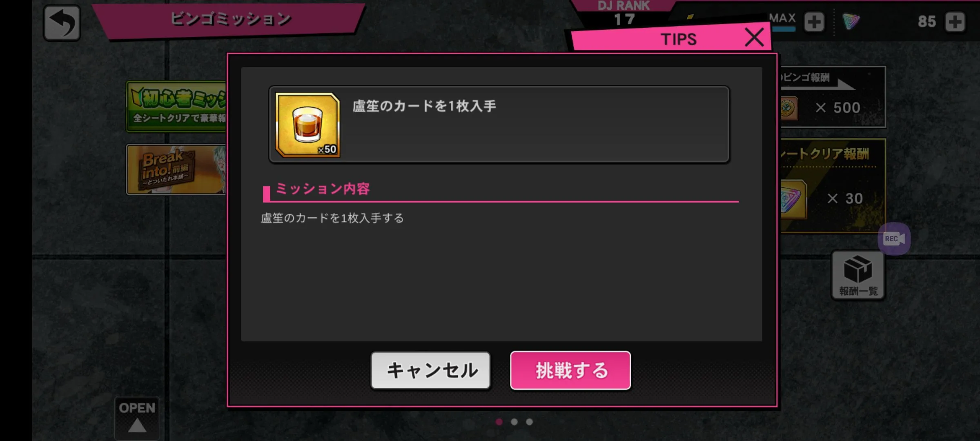Image resolution: width=980 pixels, height=441 pixels.
Task: Expand the OPEN arrow panel
Action: (x=137, y=418)
